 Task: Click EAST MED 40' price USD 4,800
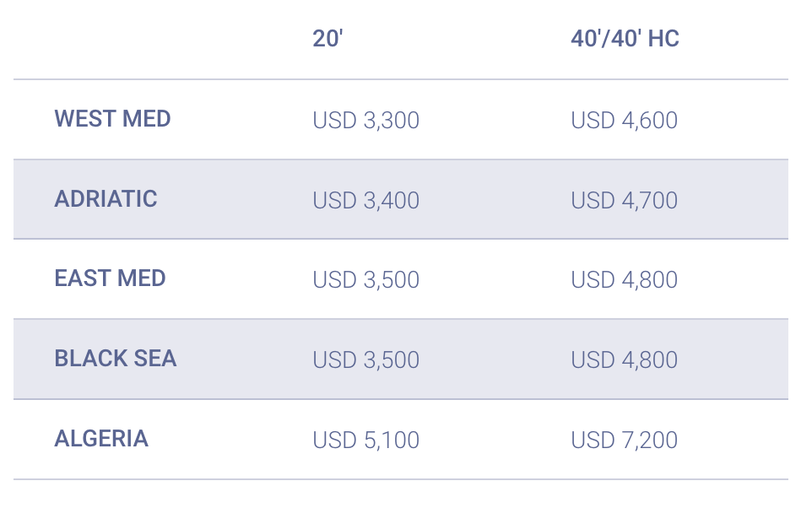[624, 280]
